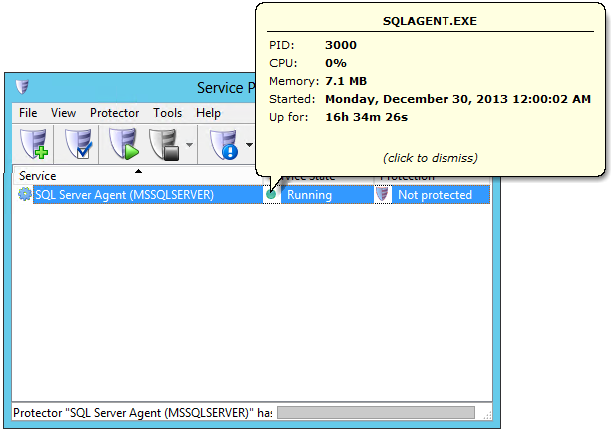Image resolution: width=615 pixels, height=431 pixels.
Task: Click the PID value 3000 in balloon
Action: click(341, 45)
